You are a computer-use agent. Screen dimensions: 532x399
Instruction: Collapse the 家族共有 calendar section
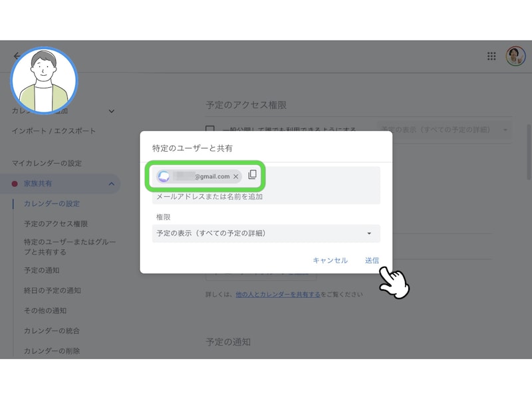111,184
